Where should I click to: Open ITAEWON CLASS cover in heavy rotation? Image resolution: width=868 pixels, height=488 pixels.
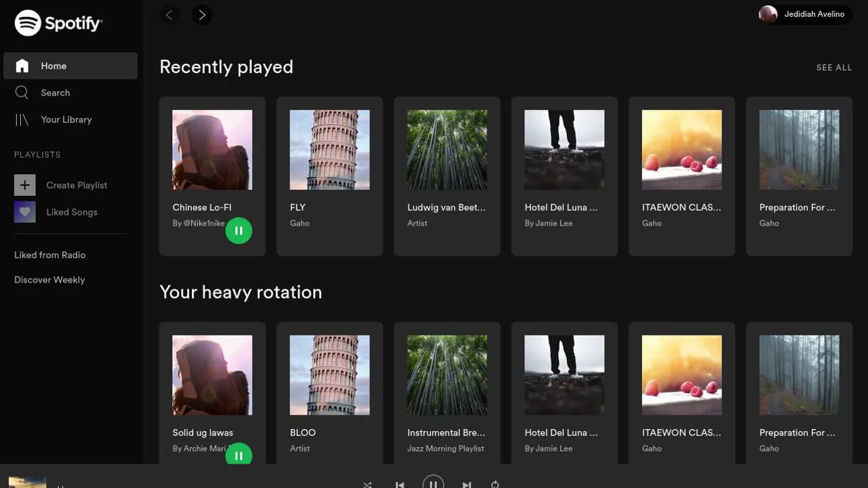tap(682, 375)
